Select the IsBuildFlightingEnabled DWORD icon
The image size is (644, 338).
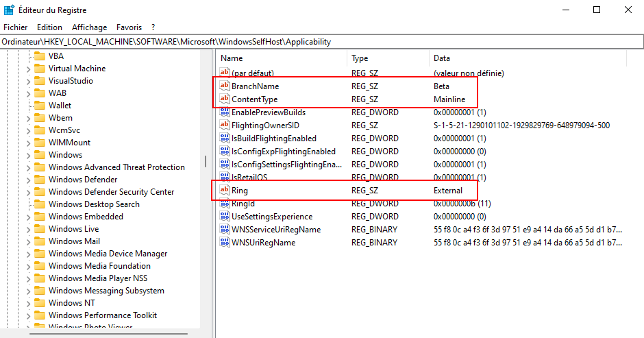(x=224, y=138)
